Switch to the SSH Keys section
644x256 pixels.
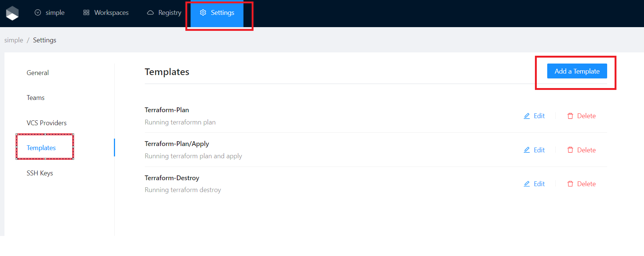pyautogui.click(x=40, y=173)
